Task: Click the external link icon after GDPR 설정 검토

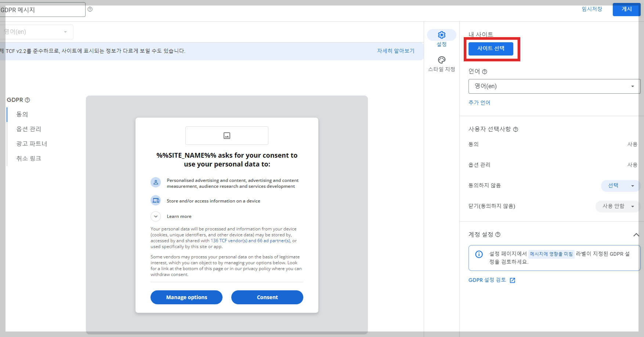Action: click(x=513, y=280)
